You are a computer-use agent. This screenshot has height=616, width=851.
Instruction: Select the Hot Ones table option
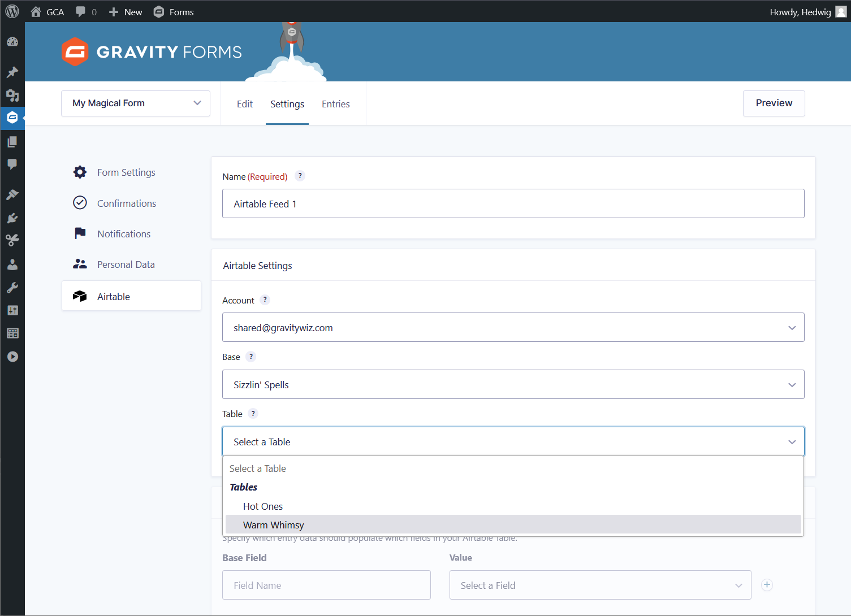coord(513,506)
